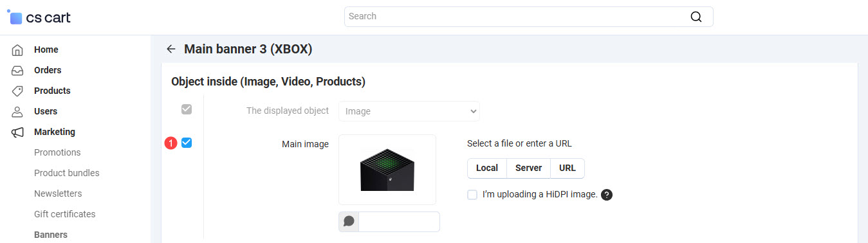Click the search magnifier icon

click(696, 17)
